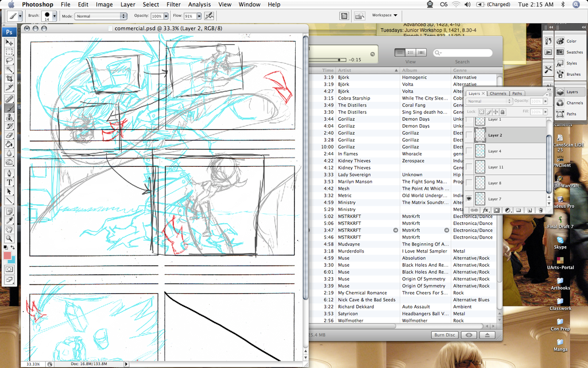Select the Magic Wand tool
Viewport: 588px width, 368px height.
(x=9, y=70)
